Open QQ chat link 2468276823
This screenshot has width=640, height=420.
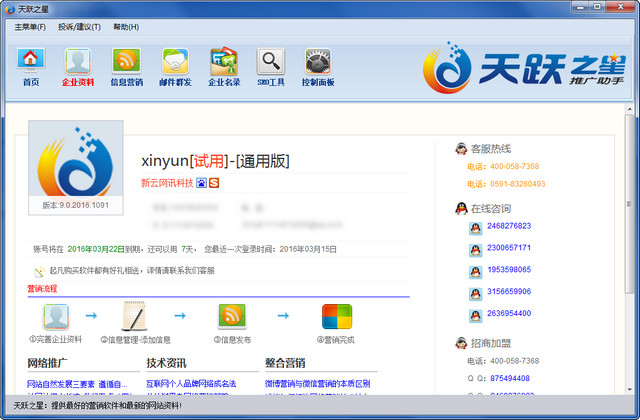pos(509,226)
